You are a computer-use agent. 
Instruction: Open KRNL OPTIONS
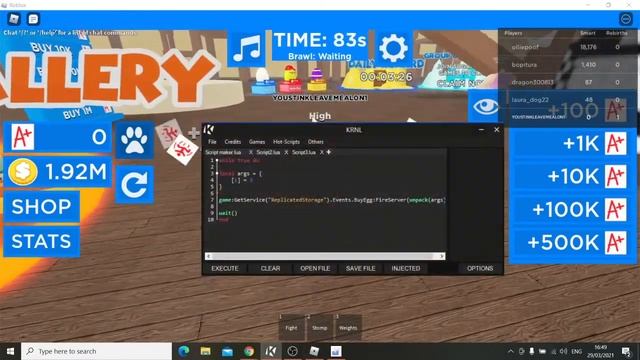click(x=480, y=268)
